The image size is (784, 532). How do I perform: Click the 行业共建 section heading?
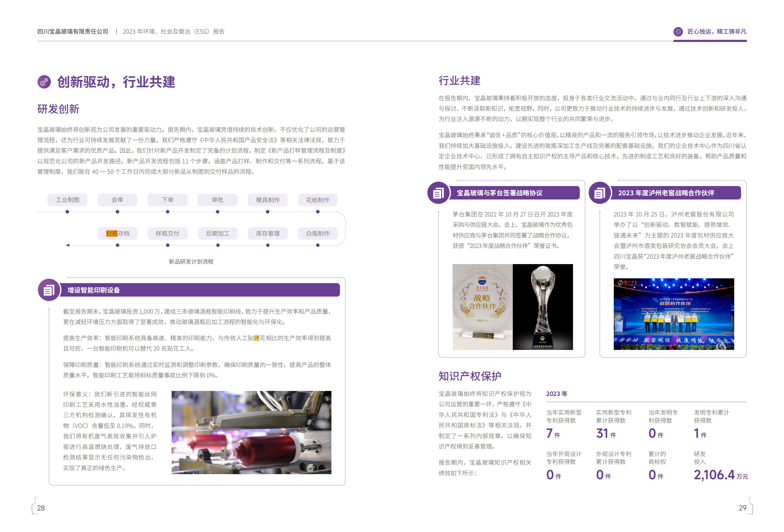(x=459, y=81)
